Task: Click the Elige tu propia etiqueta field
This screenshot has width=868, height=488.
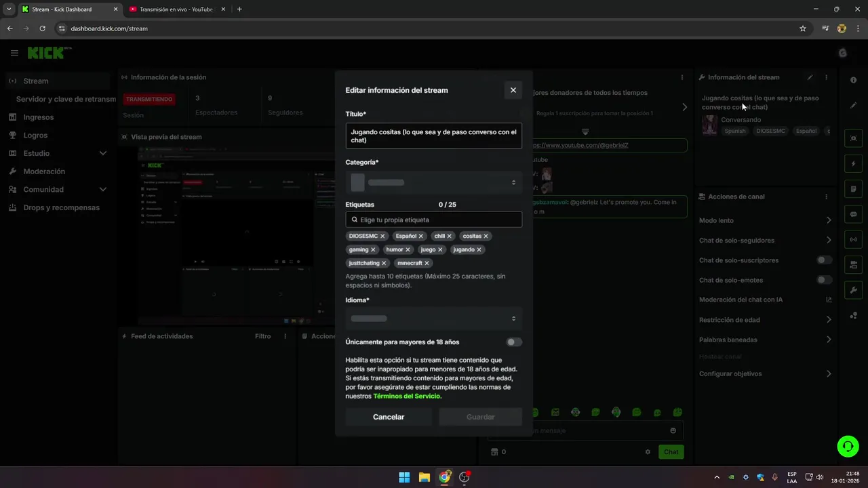Action: (x=433, y=220)
